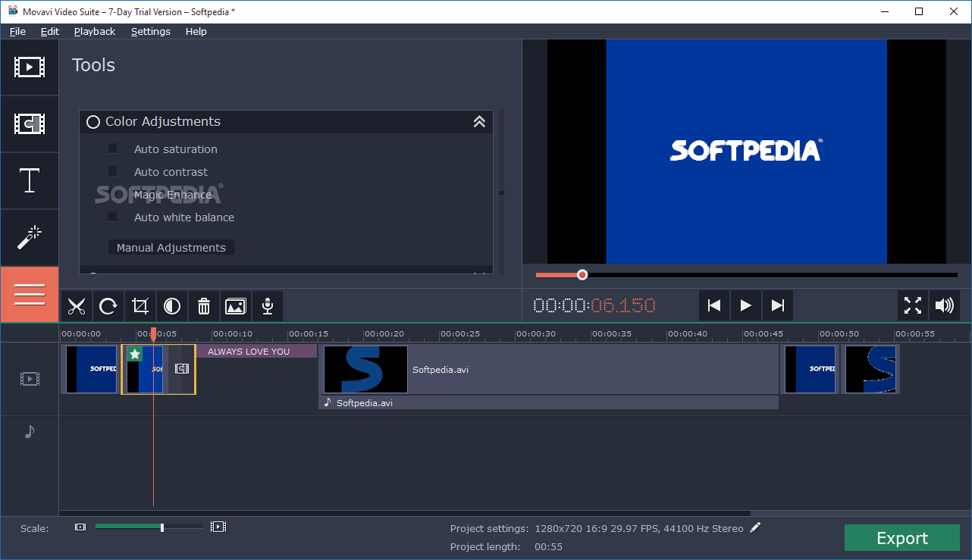Enable Auto contrast checkbox

coord(112,171)
